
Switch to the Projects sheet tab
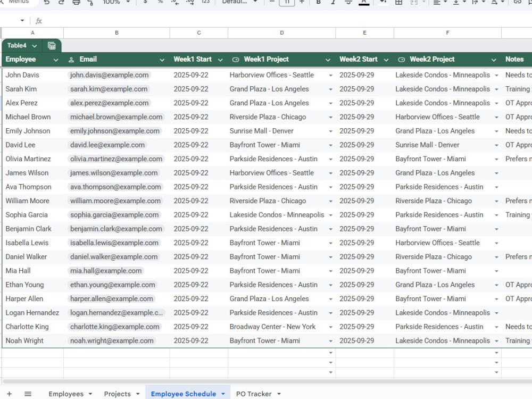117,394
